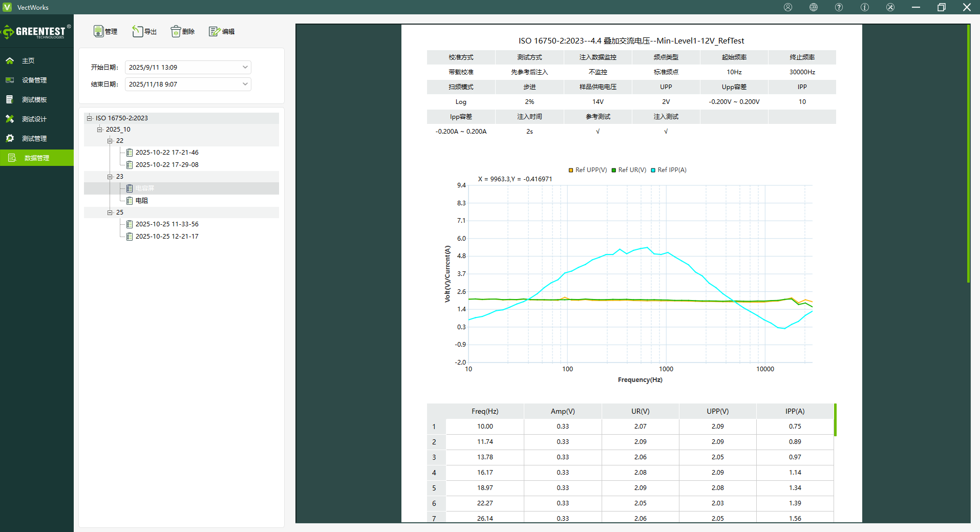Open the 结束日期 end date dropdown

coord(245,84)
